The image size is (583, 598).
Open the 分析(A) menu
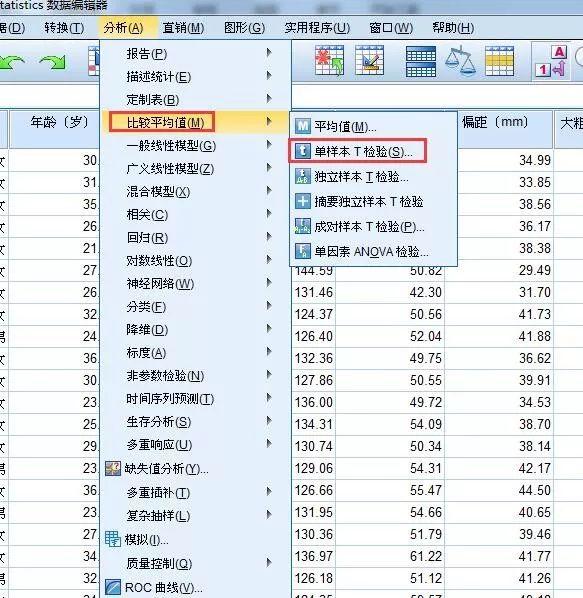click(123, 28)
